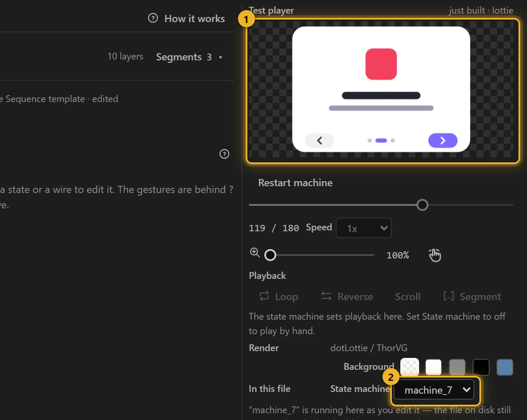This screenshot has width=527, height=420.
Task: Expand the Segments 3 disclosure
Action: point(190,57)
